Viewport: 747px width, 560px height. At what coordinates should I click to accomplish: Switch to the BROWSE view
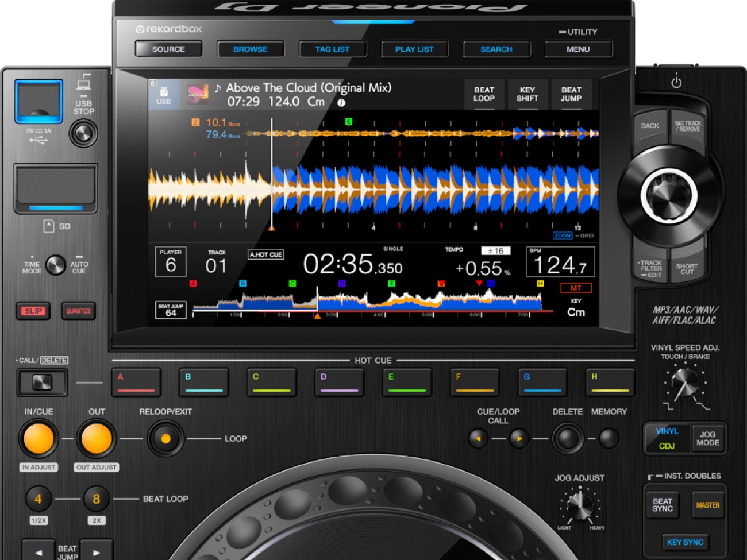tap(250, 49)
